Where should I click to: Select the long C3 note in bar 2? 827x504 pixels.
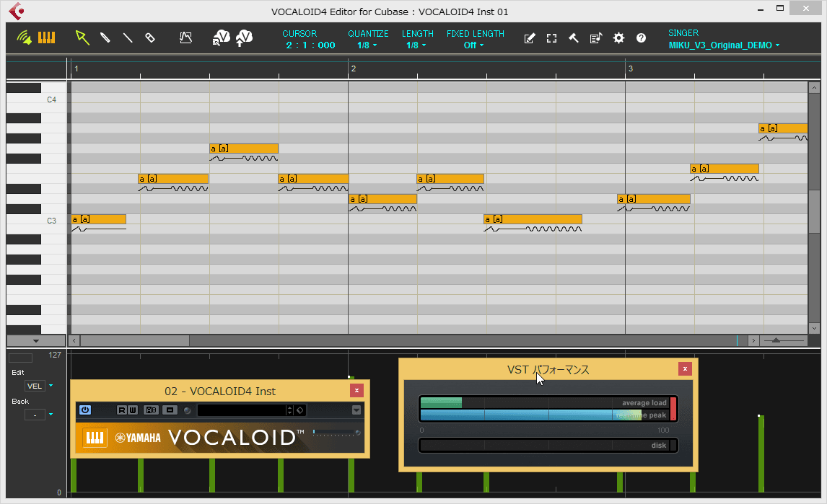click(533, 218)
